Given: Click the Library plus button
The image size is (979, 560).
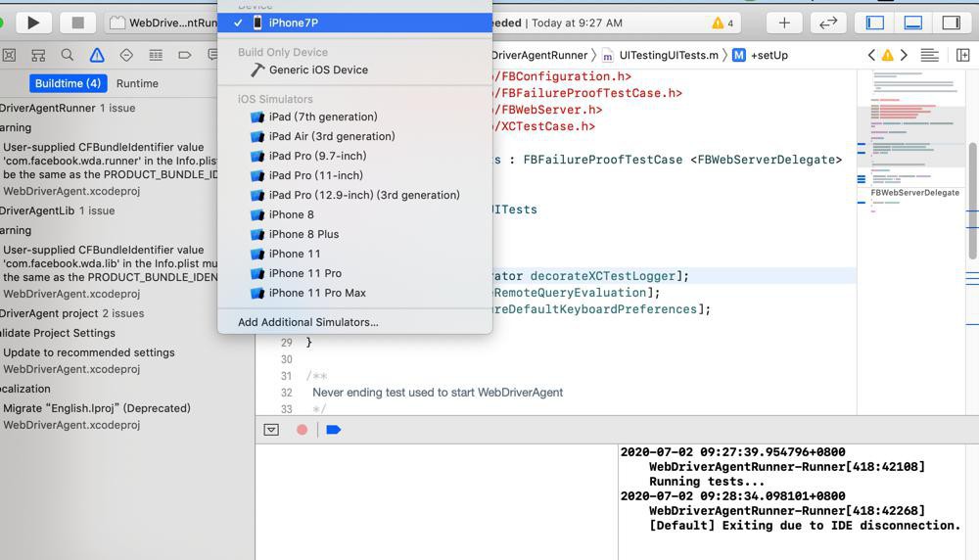Looking at the screenshot, I should 784,23.
